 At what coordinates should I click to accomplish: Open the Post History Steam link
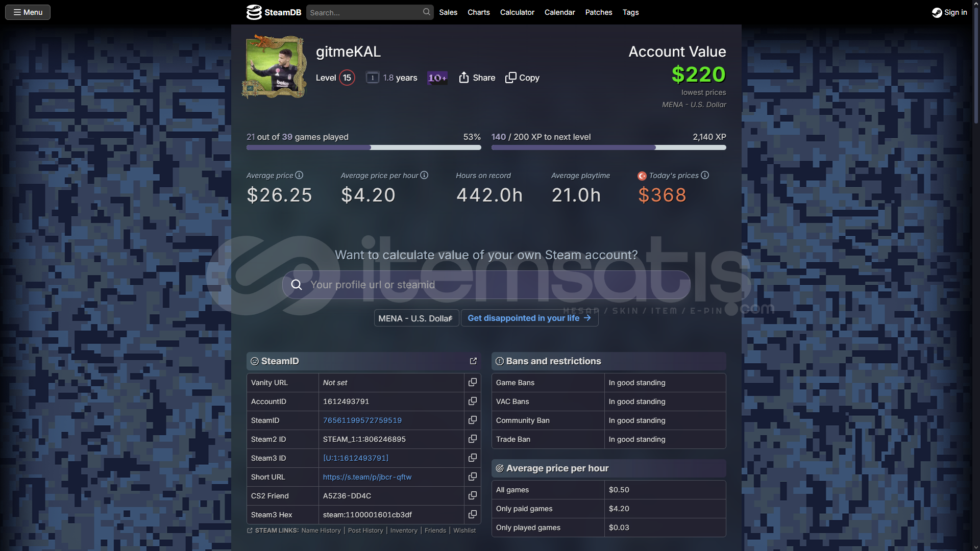[x=365, y=531]
